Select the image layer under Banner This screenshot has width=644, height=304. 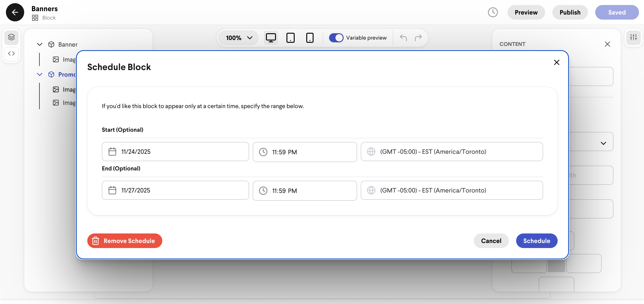coord(64,59)
